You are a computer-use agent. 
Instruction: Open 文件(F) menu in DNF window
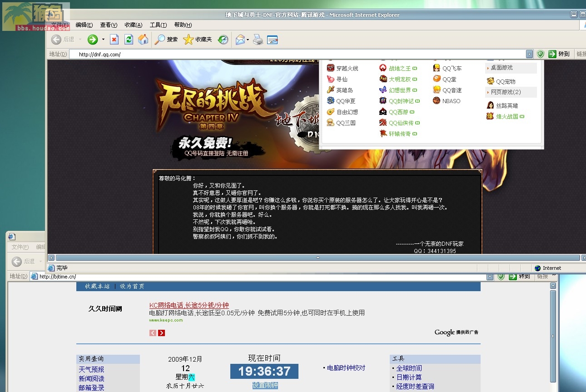click(60, 25)
